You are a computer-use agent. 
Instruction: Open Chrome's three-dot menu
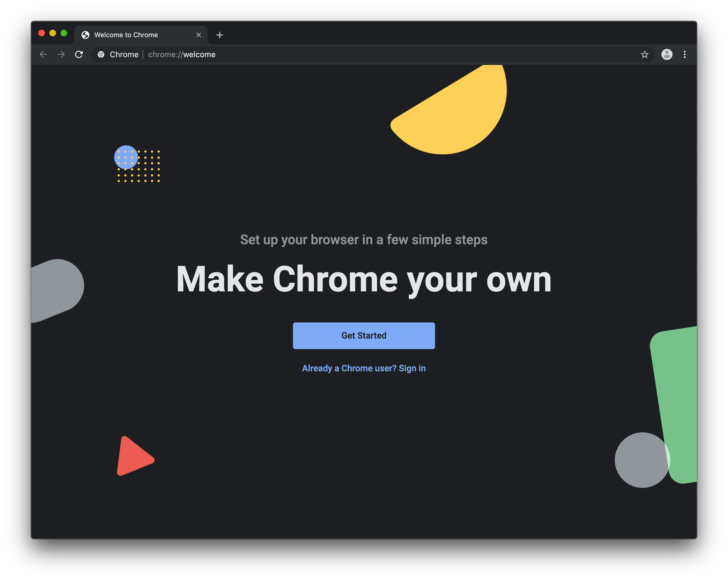684,54
